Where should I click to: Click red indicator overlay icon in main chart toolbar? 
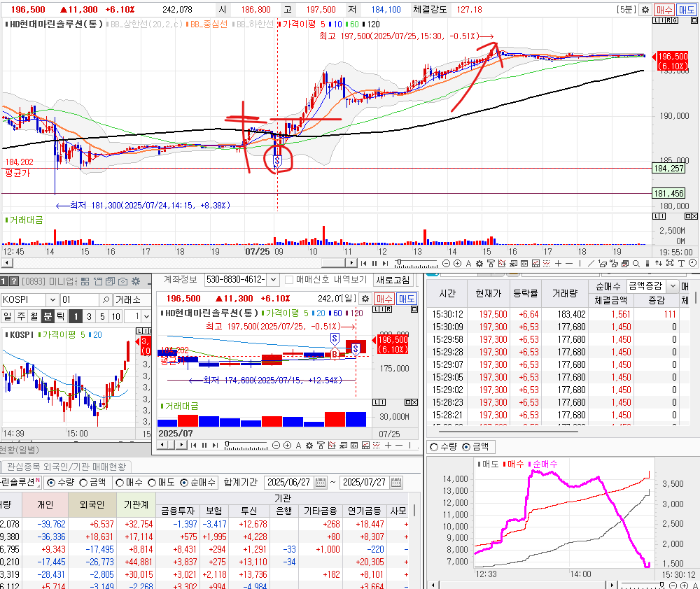[x=502, y=263]
